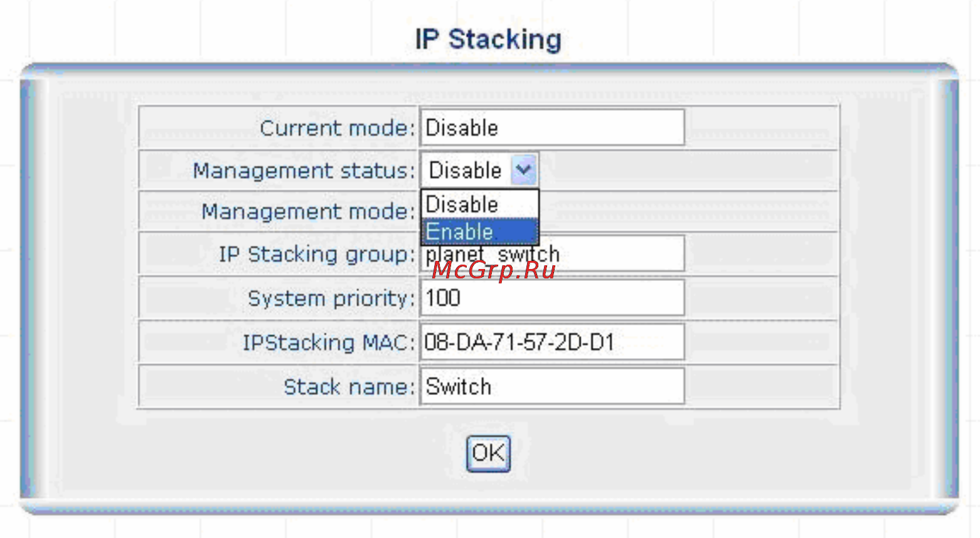Click the IPStacking MAC address field
980x538 pixels.
(552, 342)
